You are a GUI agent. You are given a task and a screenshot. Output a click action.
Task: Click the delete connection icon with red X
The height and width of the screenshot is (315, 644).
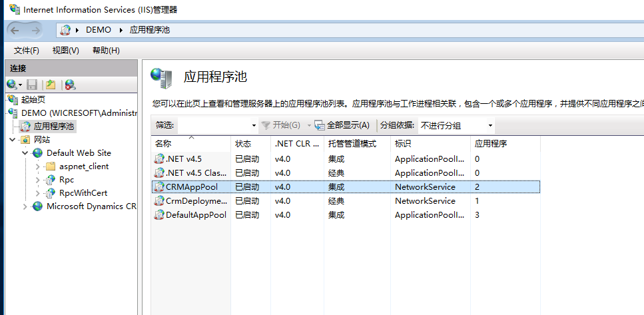click(x=70, y=85)
